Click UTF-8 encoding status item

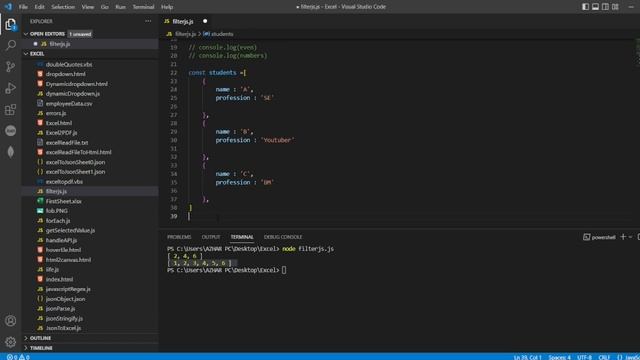click(x=584, y=357)
